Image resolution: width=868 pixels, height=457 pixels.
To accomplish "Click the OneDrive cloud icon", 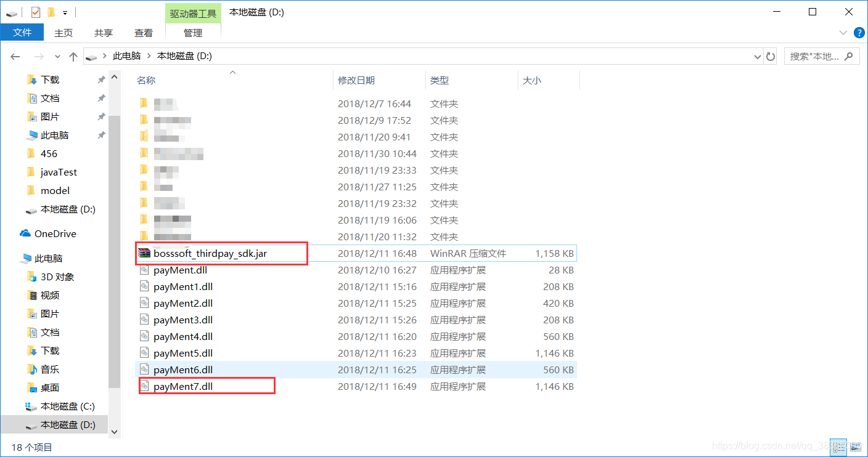I will [25, 233].
